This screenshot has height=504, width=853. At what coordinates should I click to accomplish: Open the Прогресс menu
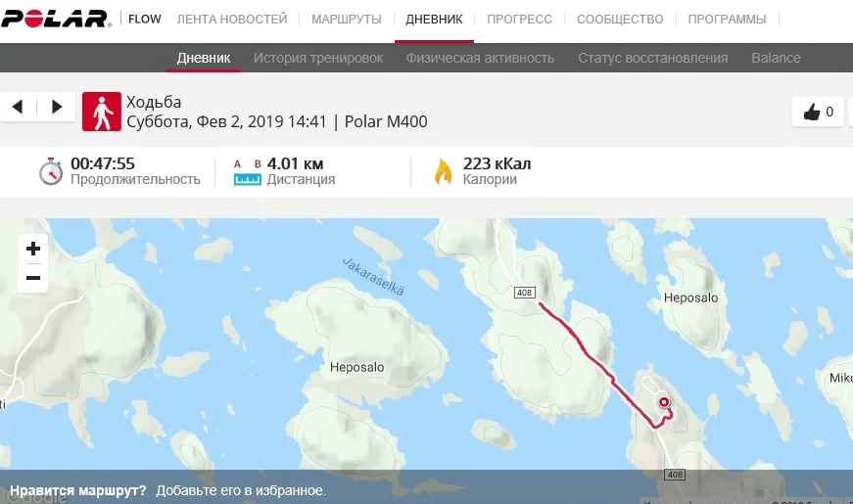519,19
